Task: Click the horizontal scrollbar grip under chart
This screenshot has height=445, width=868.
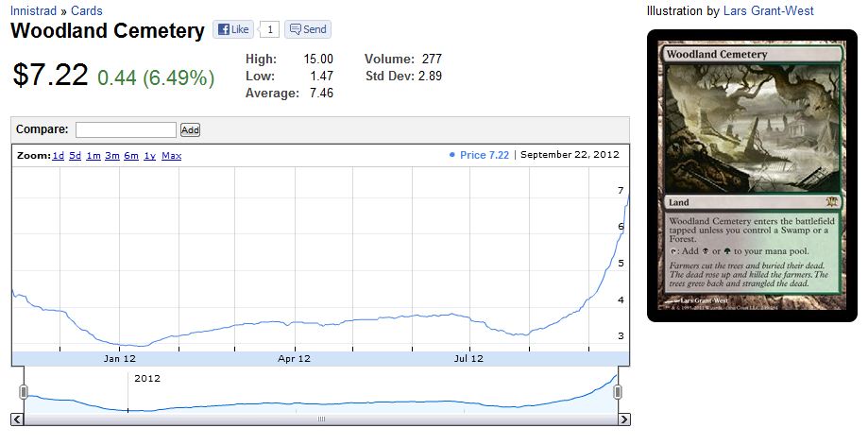Action: 320,419
